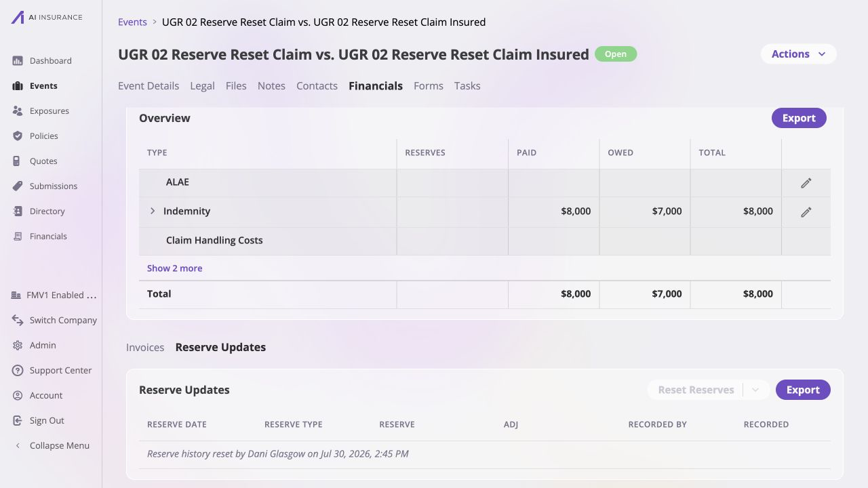The image size is (868, 488).
Task: Click the Indemnity Owed $7,000 cell
Action: point(645,211)
